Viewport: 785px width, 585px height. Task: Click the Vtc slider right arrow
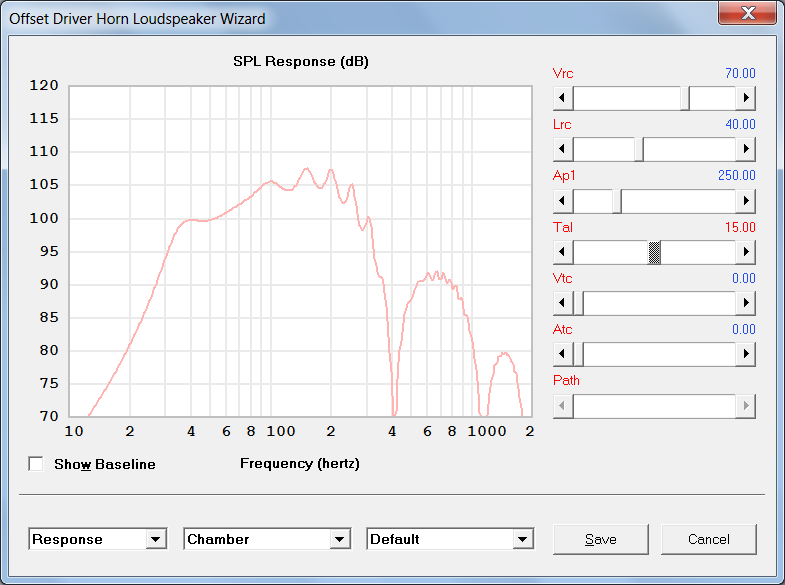tap(745, 303)
